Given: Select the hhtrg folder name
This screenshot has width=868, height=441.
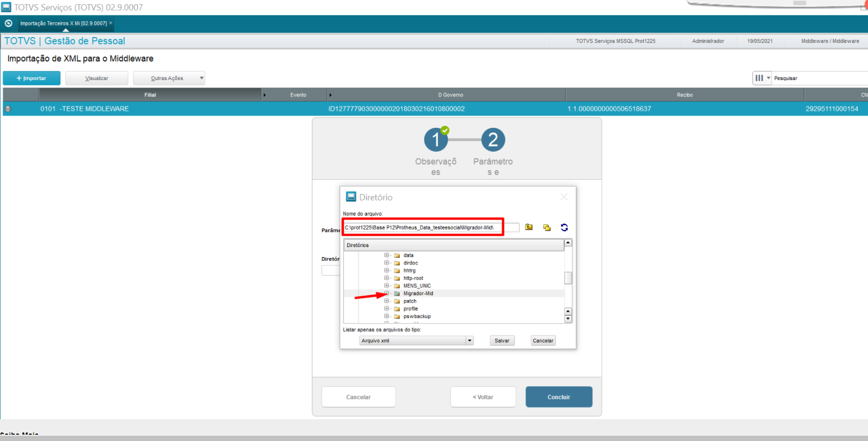Looking at the screenshot, I should 409,271.
